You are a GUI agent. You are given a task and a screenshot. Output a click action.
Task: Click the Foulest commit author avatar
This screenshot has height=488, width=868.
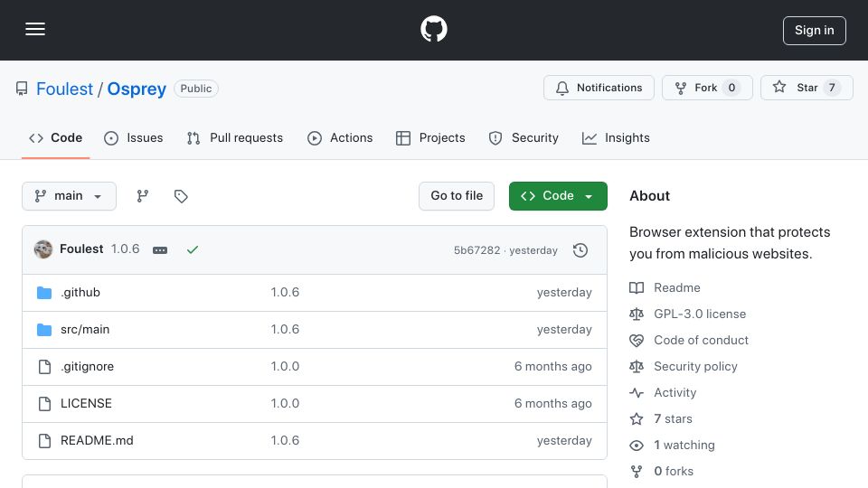point(43,249)
